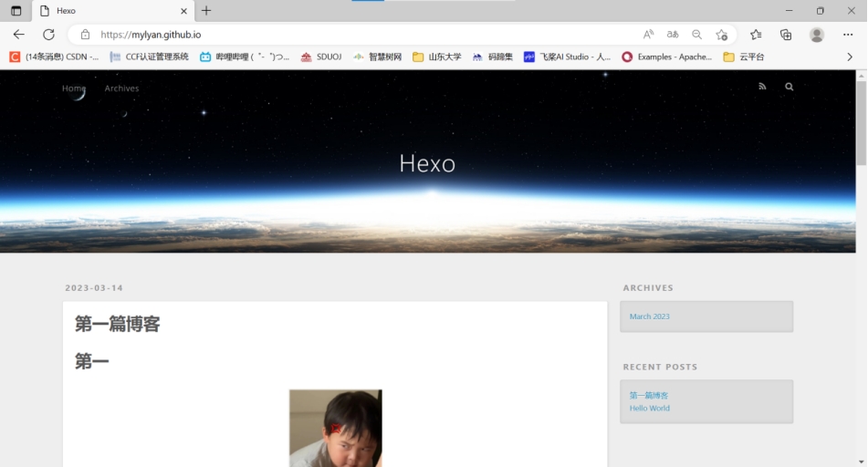Click the vertical page scrollbar thumb
Image resolution: width=868 pixels, height=467 pixels.
(x=861, y=123)
